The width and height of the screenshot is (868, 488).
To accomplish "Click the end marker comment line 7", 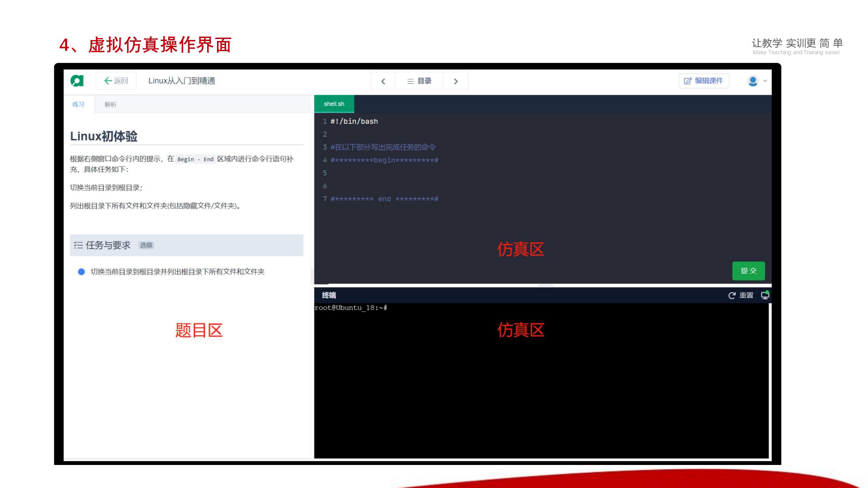I will click(384, 199).
